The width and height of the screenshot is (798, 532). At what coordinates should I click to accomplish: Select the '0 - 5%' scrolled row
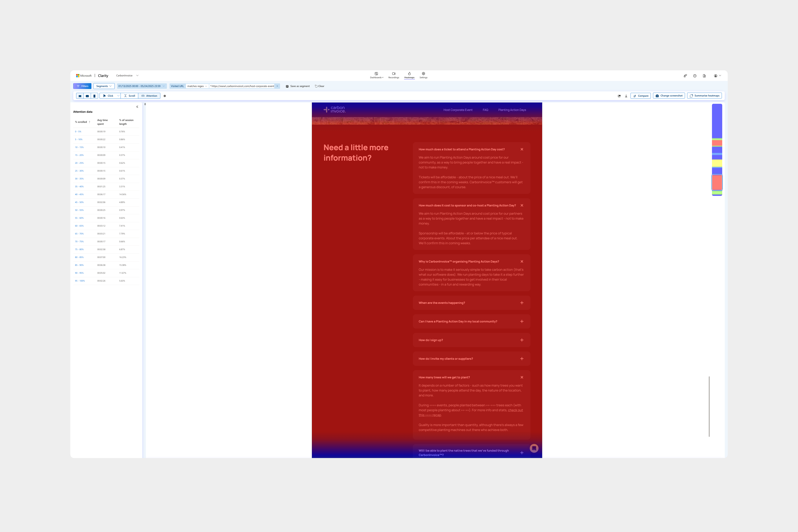[x=106, y=132]
